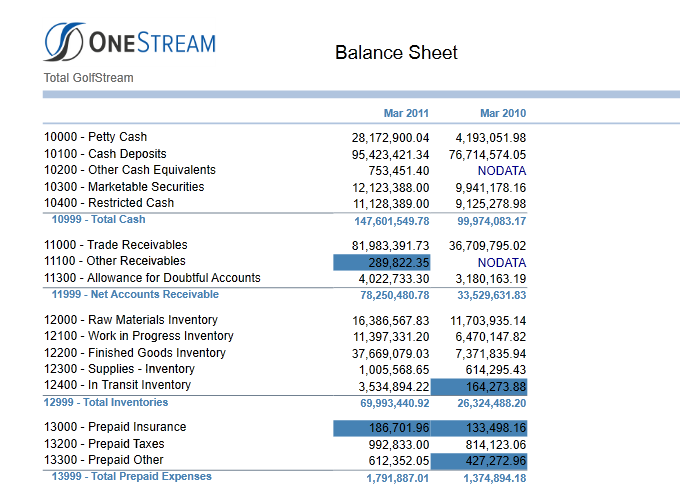Select the 12200 - Finished Goods Inventory label
Viewport: 680px width, 487px height.
(x=135, y=353)
